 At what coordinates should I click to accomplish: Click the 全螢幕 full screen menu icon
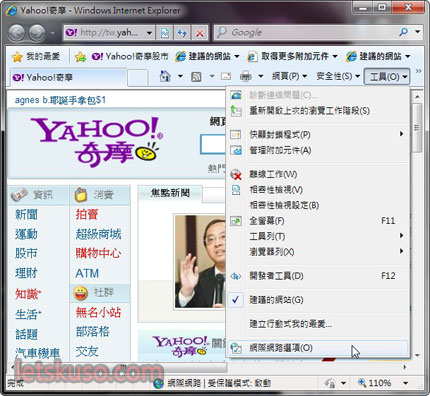tap(236, 221)
